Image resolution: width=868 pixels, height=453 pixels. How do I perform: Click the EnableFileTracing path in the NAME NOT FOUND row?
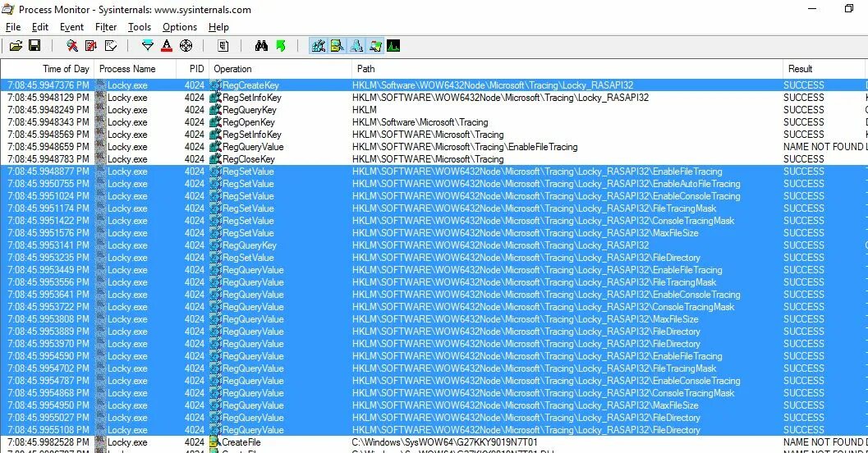click(465, 147)
